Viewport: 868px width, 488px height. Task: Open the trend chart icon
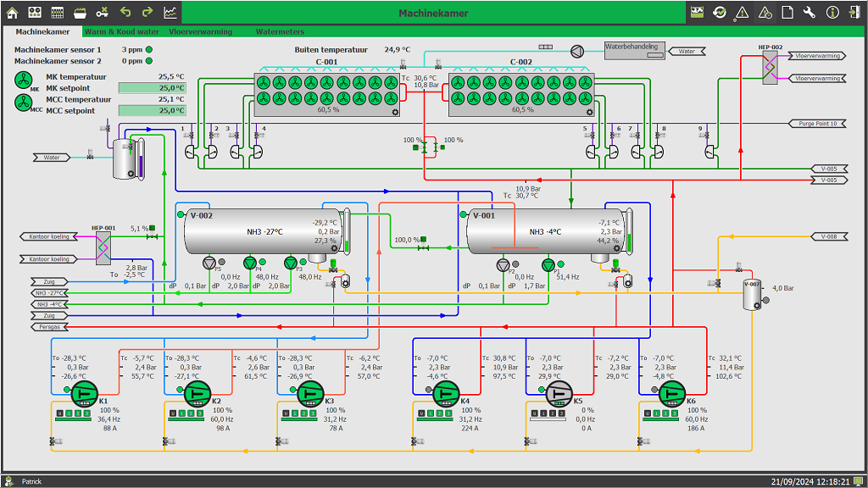[x=170, y=12]
